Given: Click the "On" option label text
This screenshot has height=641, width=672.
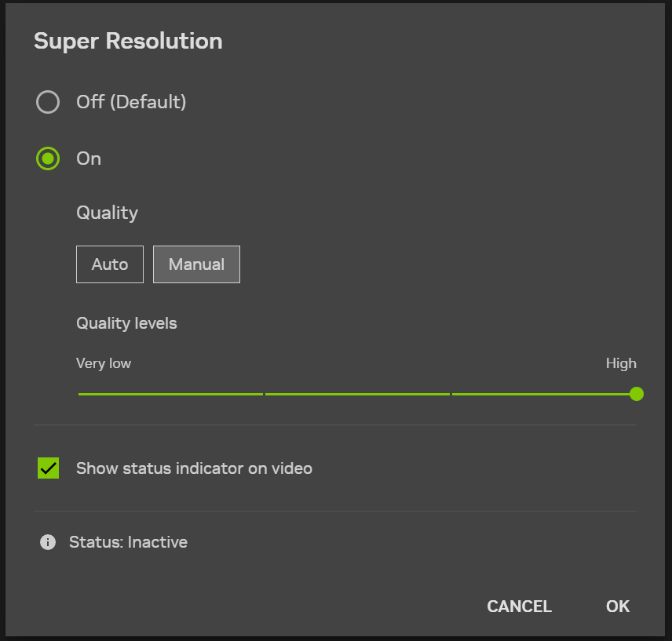Looking at the screenshot, I should point(89,158).
